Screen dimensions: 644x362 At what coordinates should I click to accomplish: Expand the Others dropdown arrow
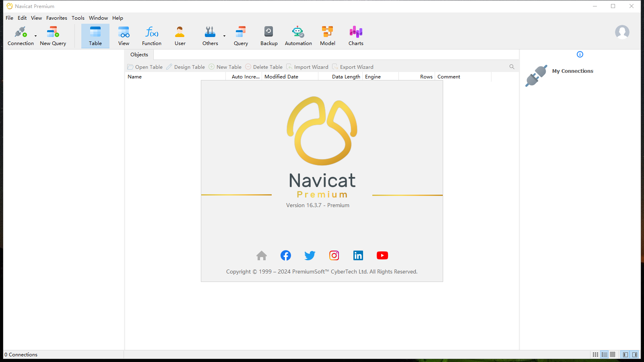tap(224, 36)
